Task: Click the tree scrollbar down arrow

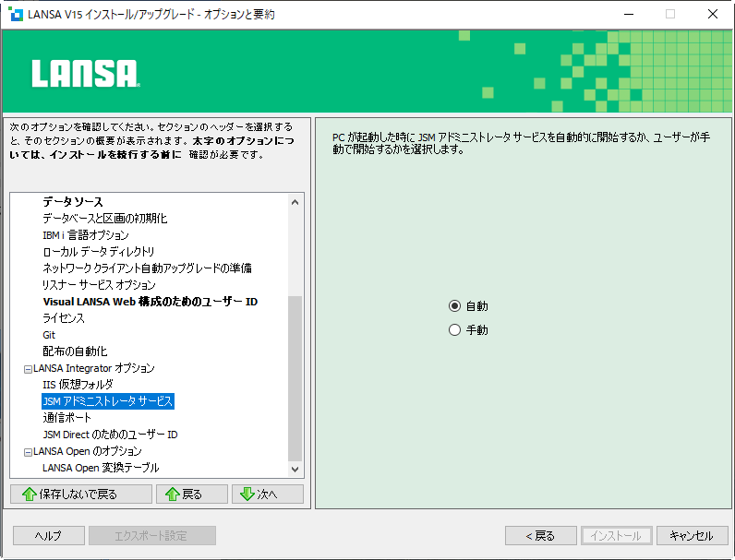Action: [x=295, y=470]
